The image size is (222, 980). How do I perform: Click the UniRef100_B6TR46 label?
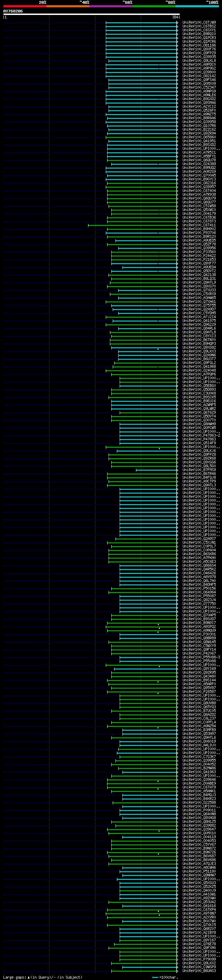pyautogui.click(x=199, y=473)
